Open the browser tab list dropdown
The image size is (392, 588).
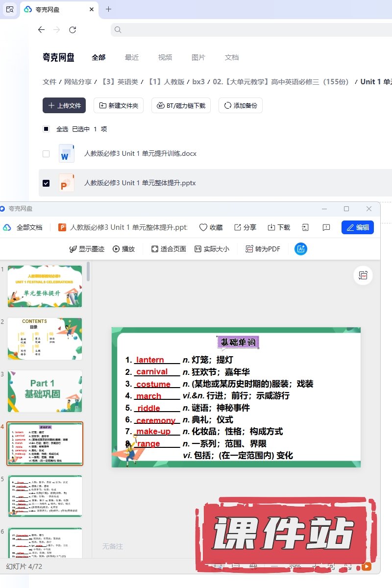[x=10, y=9]
